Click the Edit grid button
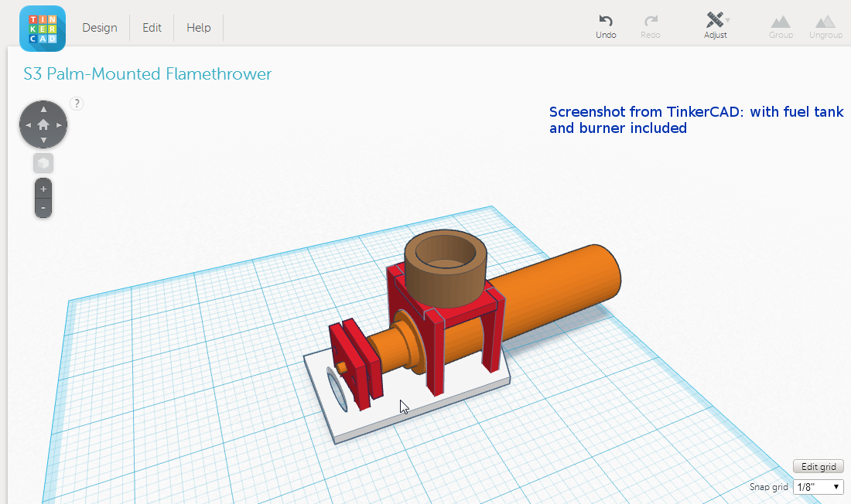The width and height of the screenshot is (851, 504). 818,466
